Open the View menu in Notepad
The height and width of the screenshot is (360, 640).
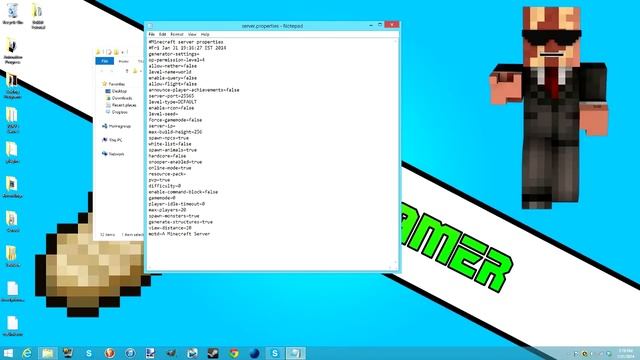coord(192,34)
